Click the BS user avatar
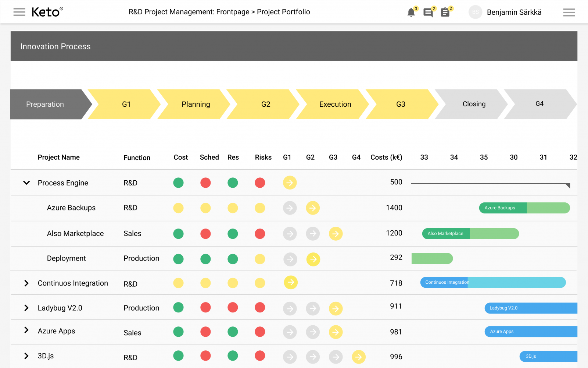Screen dimensions: 588x368 click(475, 12)
